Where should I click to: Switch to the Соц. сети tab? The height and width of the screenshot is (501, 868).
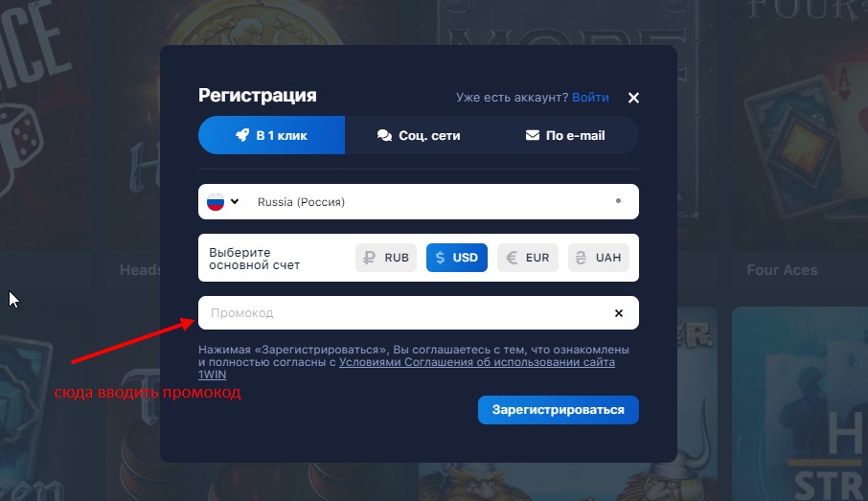click(x=419, y=135)
